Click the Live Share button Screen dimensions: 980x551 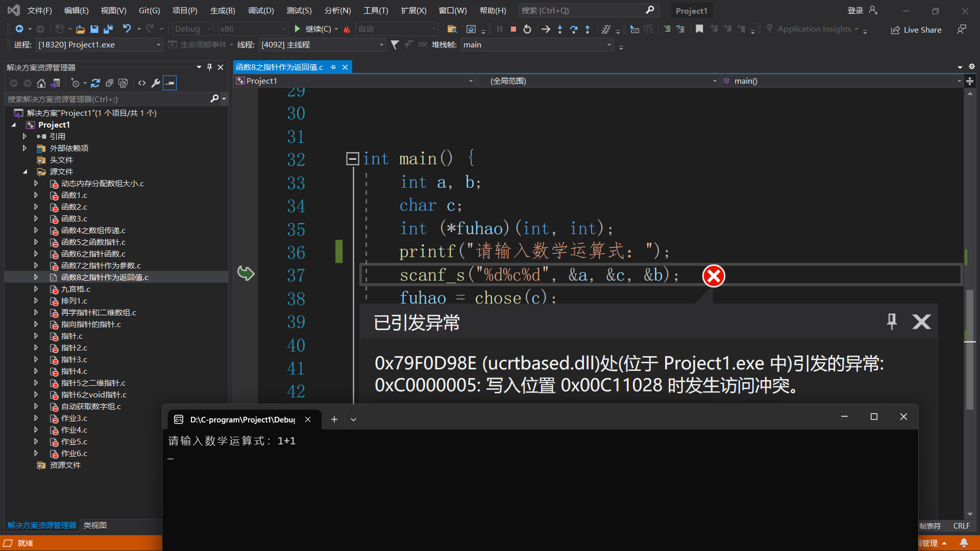point(916,30)
